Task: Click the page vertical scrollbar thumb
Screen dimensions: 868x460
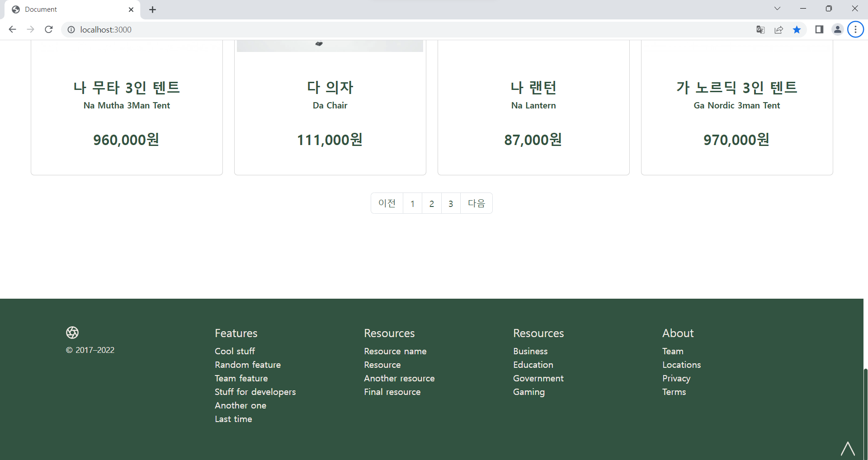Action: click(x=865, y=414)
